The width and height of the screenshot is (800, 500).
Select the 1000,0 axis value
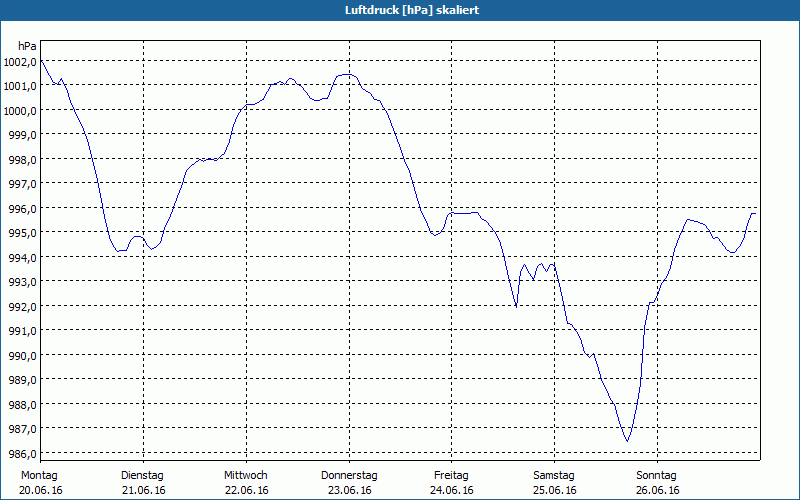(20, 110)
